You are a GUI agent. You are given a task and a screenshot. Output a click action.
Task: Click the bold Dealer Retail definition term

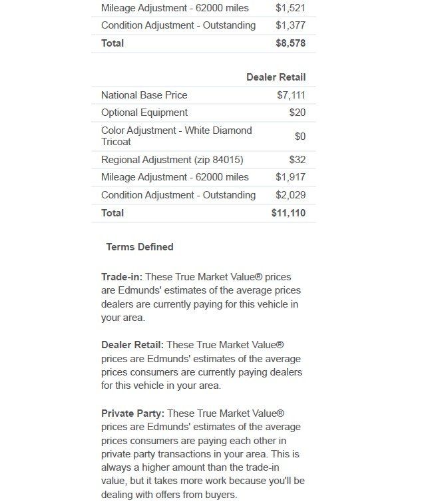pos(132,345)
